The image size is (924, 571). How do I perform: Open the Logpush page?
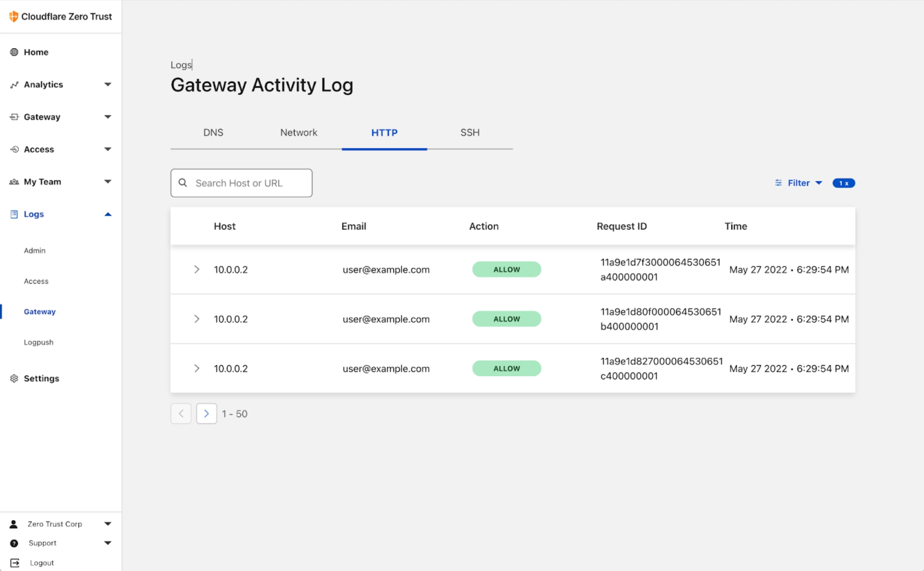38,342
